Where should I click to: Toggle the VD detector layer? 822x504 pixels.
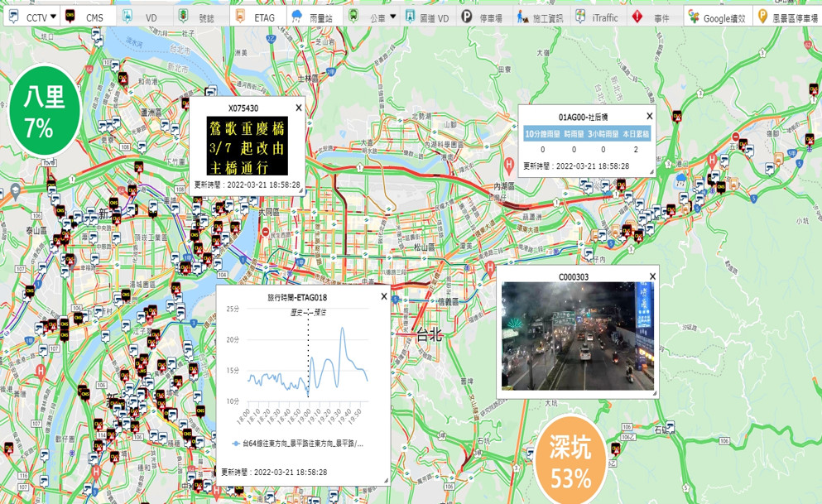tap(143, 17)
